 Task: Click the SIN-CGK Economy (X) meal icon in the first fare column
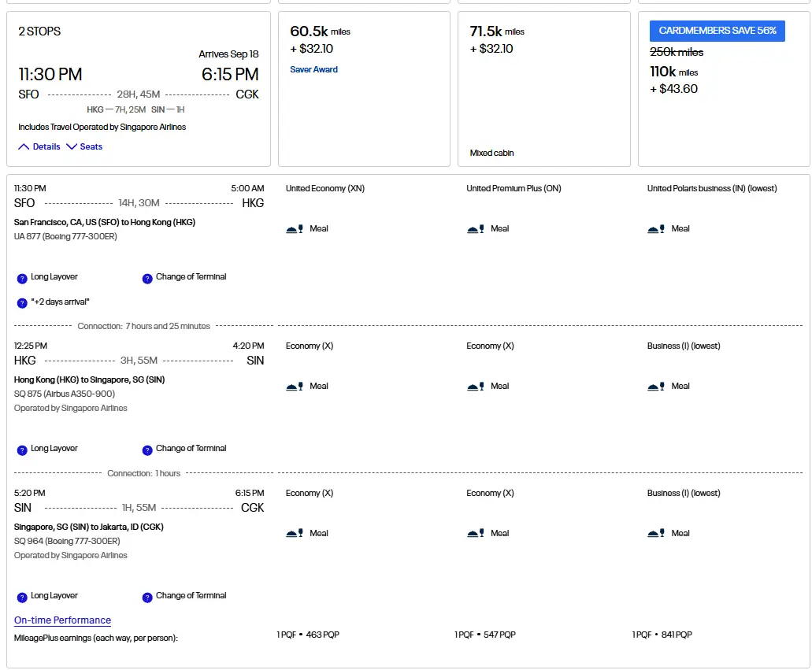(294, 533)
